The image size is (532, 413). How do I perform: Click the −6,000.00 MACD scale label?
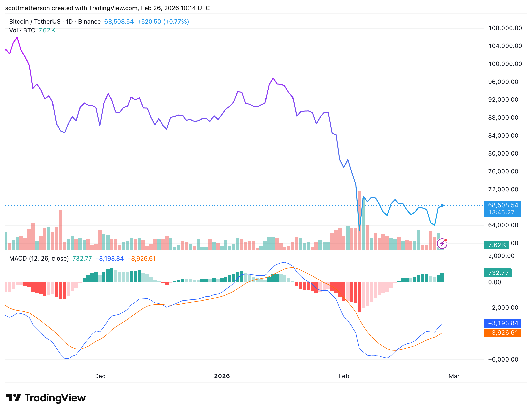(x=503, y=359)
